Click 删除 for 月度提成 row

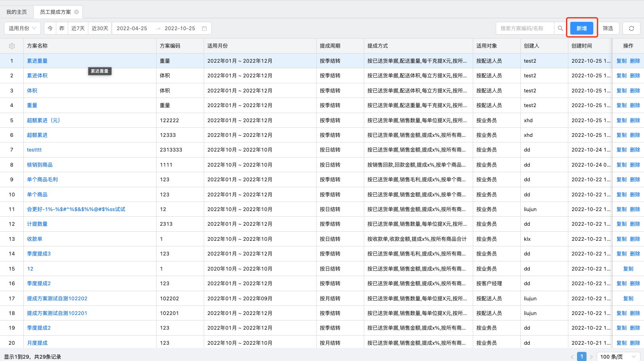tap(635, 343)
